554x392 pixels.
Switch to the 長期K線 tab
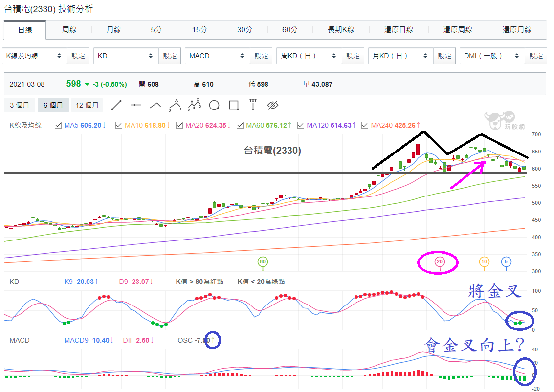(341, 30)
